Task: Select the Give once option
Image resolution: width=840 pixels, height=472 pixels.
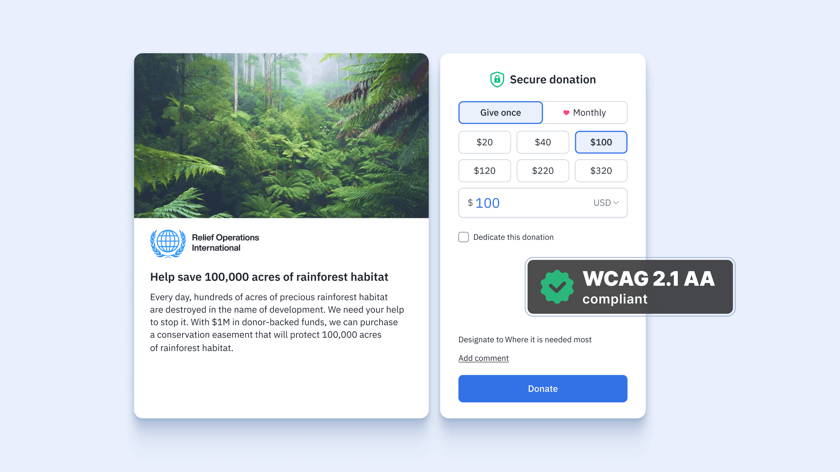Action: coord(500,113)
